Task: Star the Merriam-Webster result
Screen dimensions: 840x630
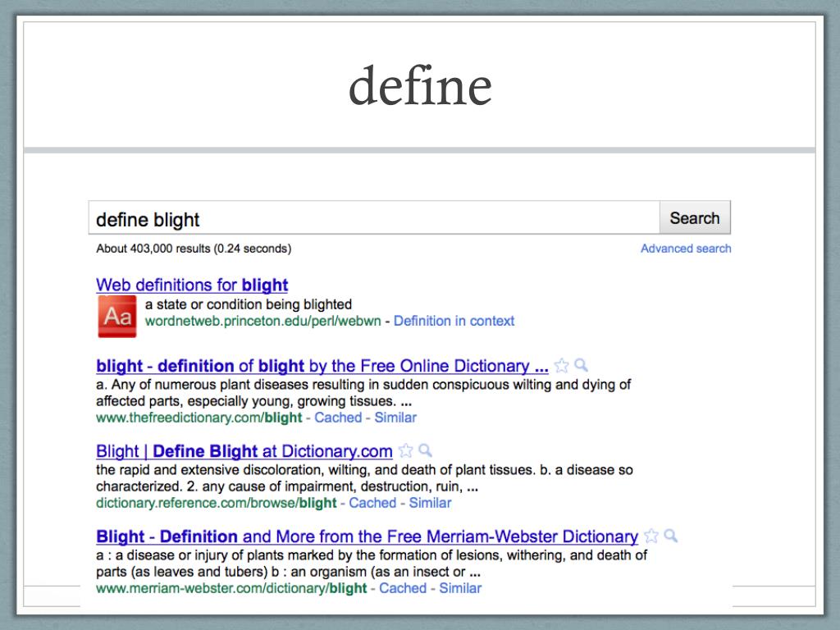Action: coord(651,536)
